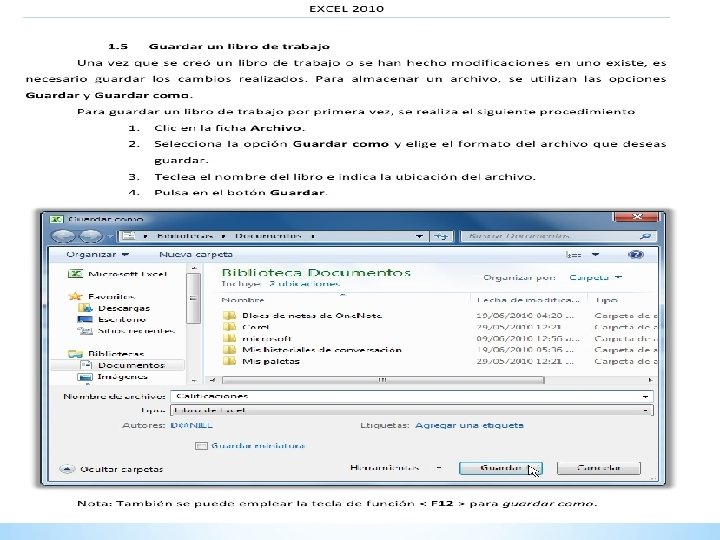The image size is (720, 540).
Task: Click the Nombre de archivo input field
Action: 407,396
